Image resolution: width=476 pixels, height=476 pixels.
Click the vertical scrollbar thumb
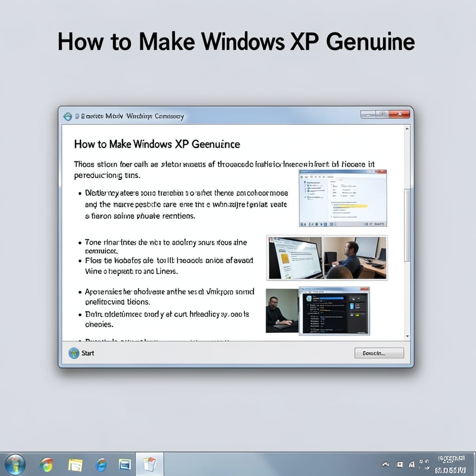tap(407, 225)
